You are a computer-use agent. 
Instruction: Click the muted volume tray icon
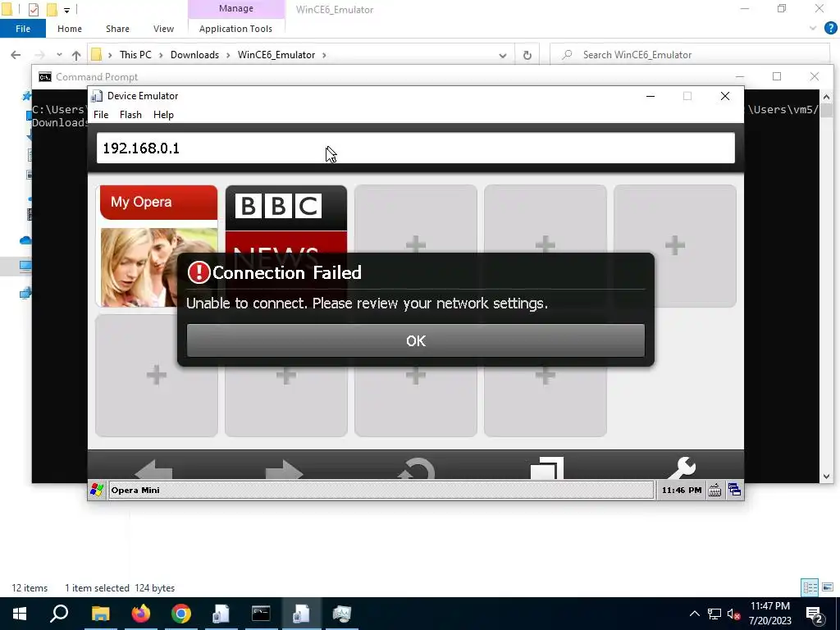tap(733, 614)
